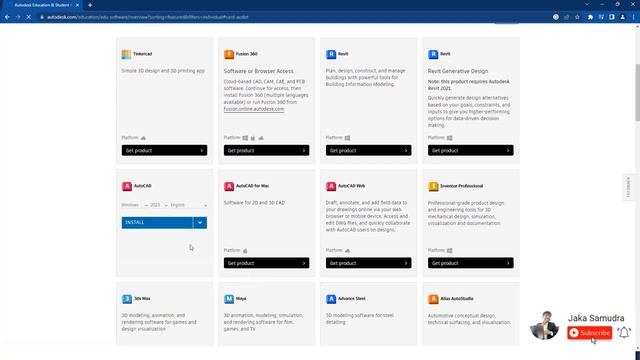Click the Revit Generative Design card logo

point(433,54)
